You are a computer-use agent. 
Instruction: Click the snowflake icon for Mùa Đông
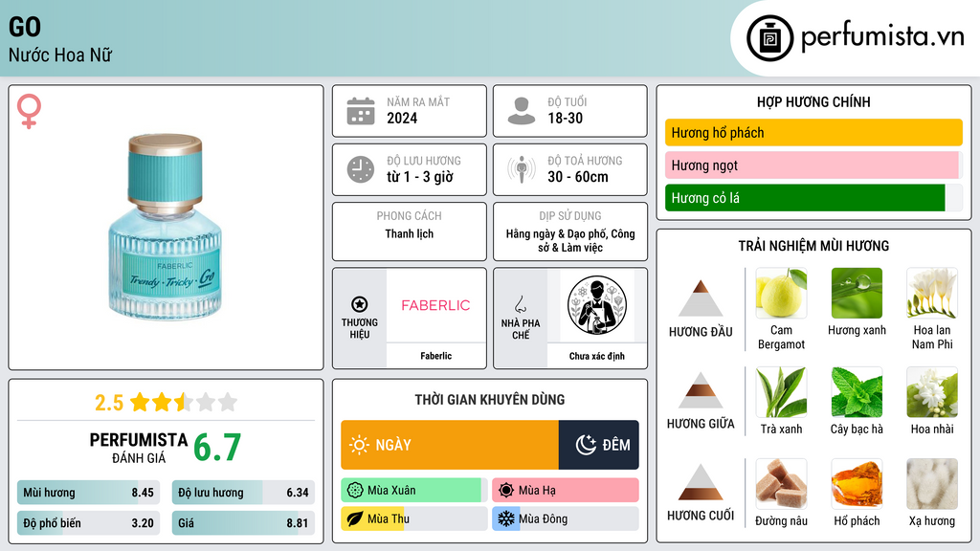(x=506, y=519)
